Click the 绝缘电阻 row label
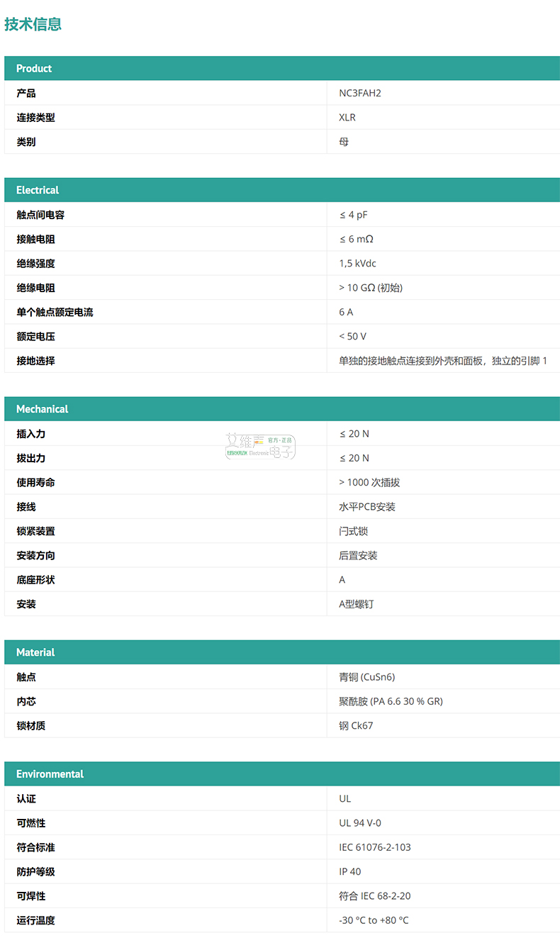Viewport: 560px width, 938px height. [35, 288]
